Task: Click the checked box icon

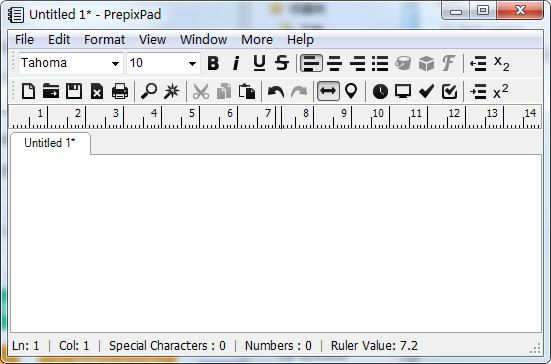Action: [449, 91]
